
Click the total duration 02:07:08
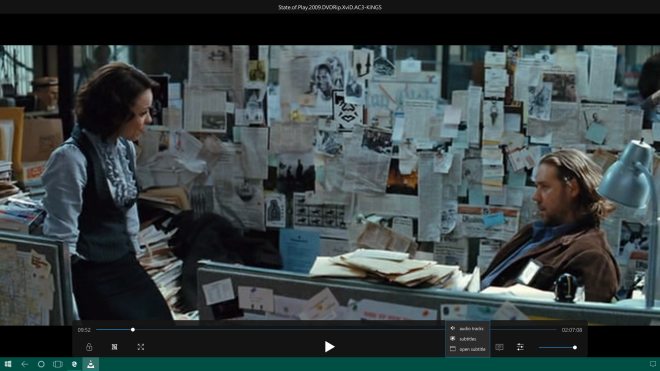[572, 330]
